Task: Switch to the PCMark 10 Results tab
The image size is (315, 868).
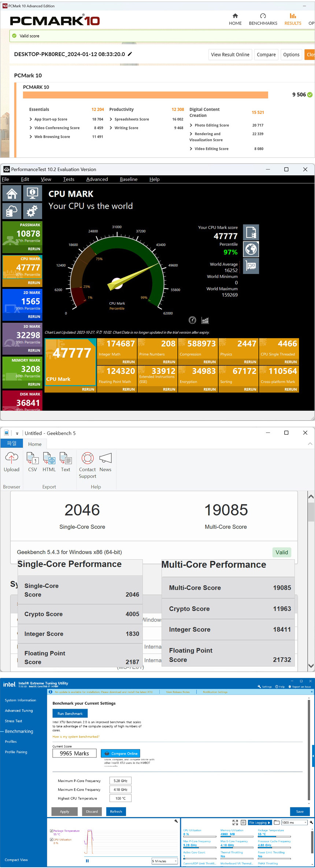Action: pos(293,19)
